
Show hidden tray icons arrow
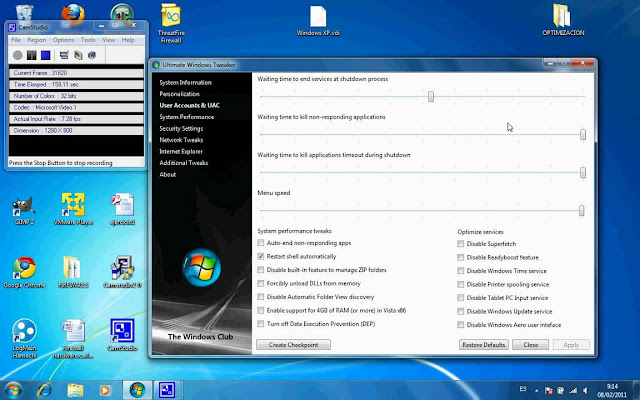point(536,391)
